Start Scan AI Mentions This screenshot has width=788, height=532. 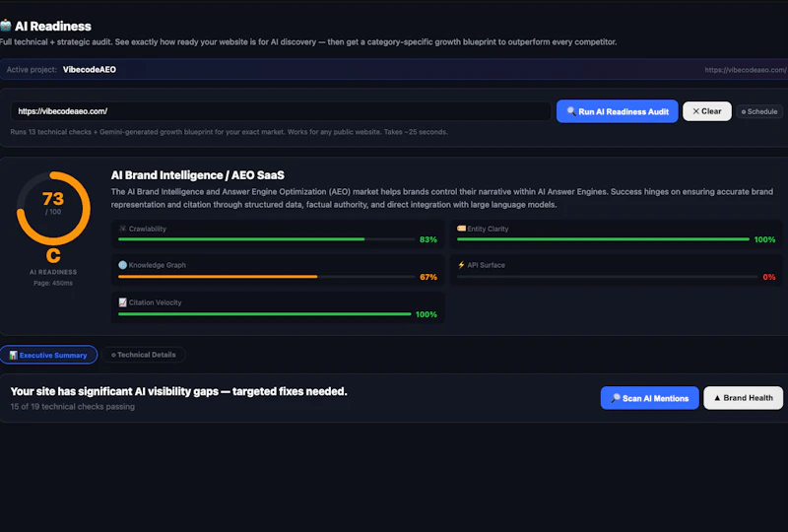coord(650,398)
